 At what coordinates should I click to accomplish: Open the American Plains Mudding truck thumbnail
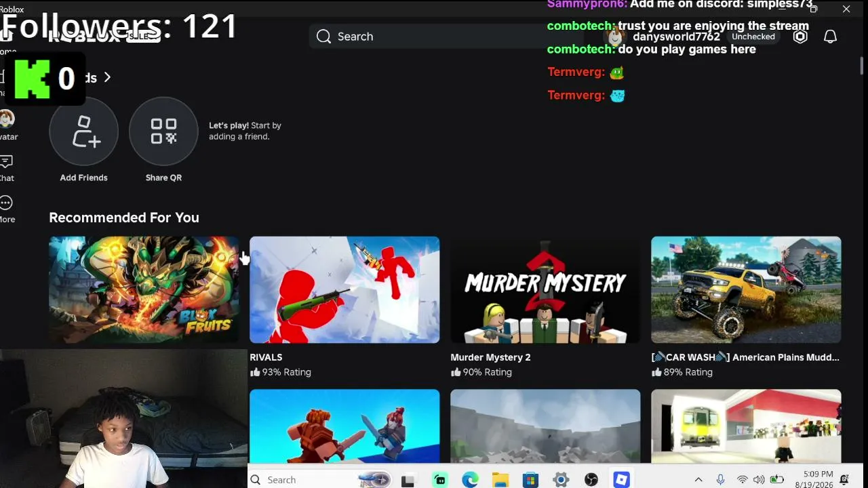tap(746, 289)
